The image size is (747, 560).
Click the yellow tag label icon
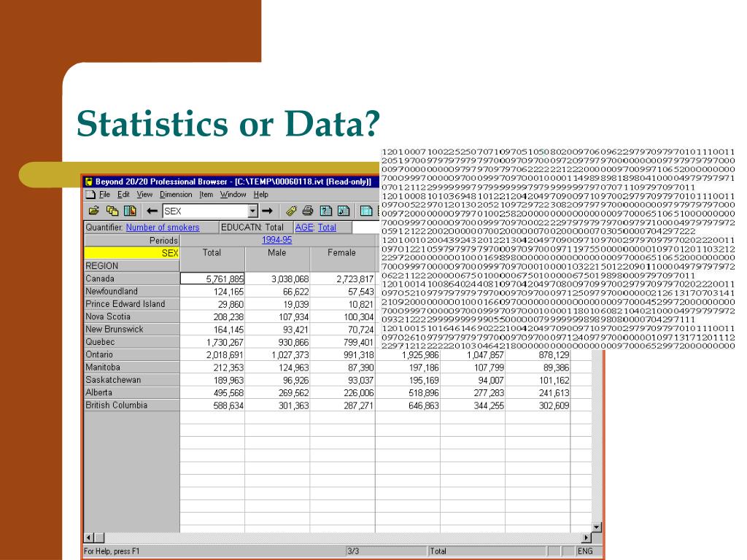point(291,211)
